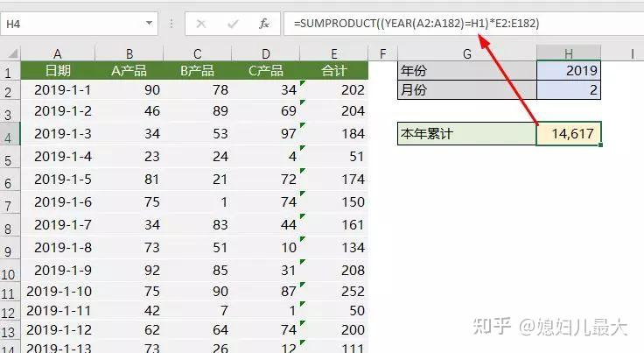Click the 年份 label cell
The height and width of the screenshot is (353, 644).
click(x=467, y=71)
